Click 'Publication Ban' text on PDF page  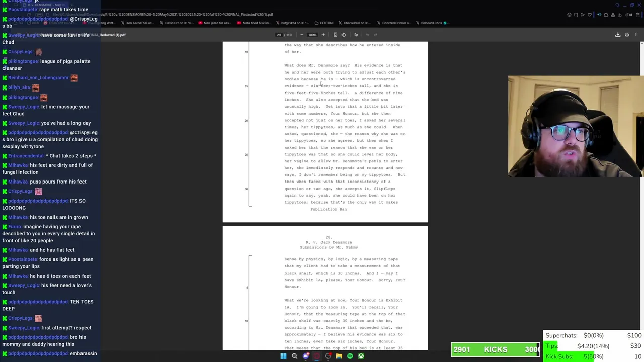[x=329, y=209]
